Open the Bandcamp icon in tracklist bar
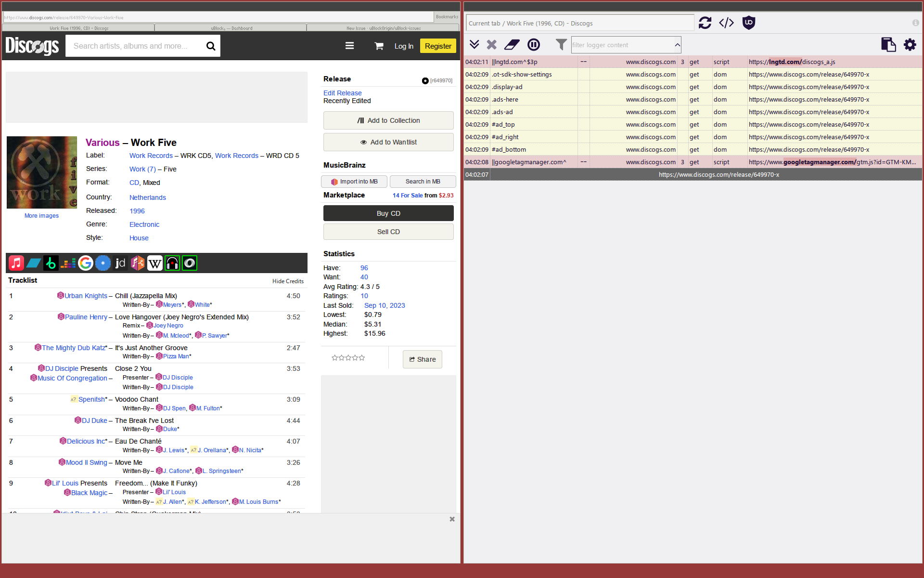The width and height of the screenshot is (924, 578). 33,263
